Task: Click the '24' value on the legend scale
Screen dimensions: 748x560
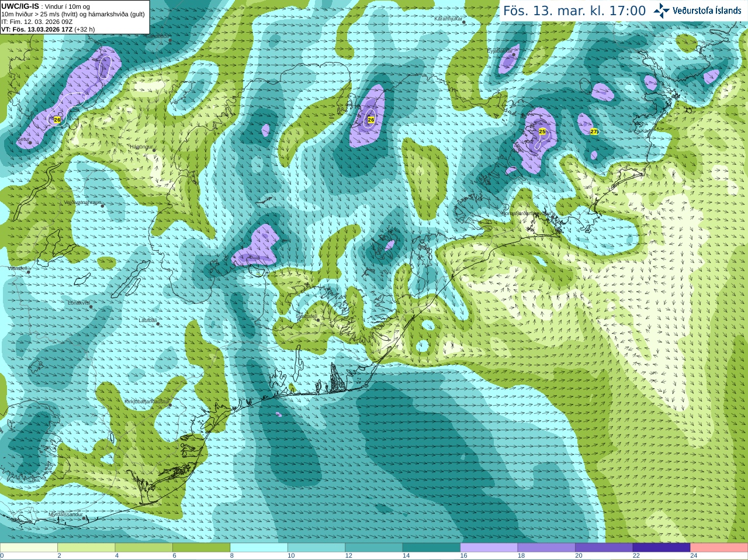Action: (x=694, y=556)
